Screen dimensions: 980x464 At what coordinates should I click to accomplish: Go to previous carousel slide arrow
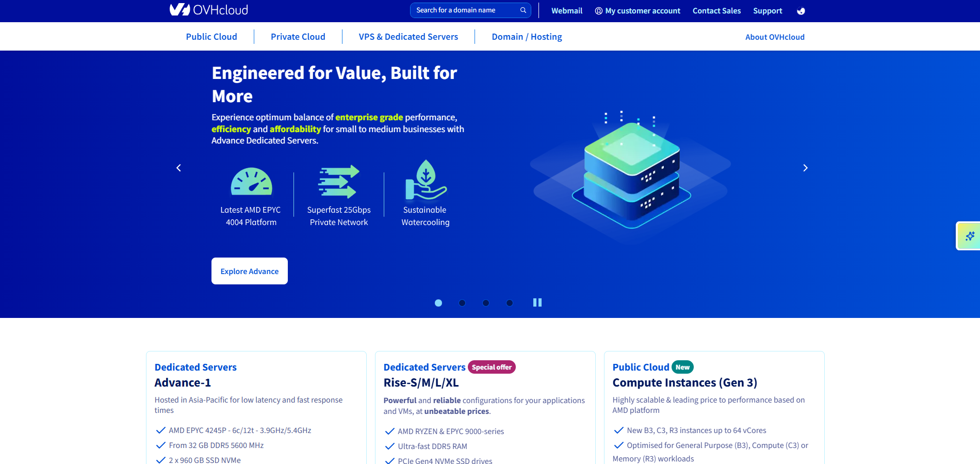[x=178, y=168]
